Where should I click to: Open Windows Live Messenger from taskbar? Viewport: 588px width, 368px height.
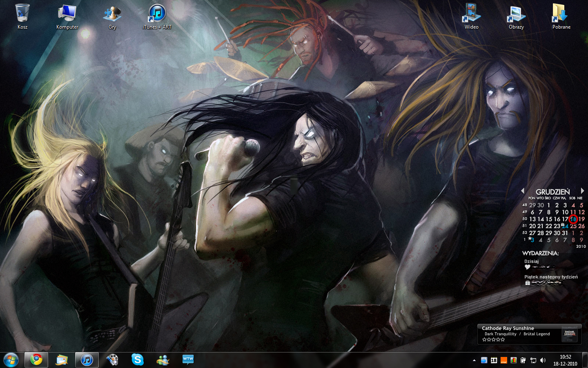click(163, 360)
